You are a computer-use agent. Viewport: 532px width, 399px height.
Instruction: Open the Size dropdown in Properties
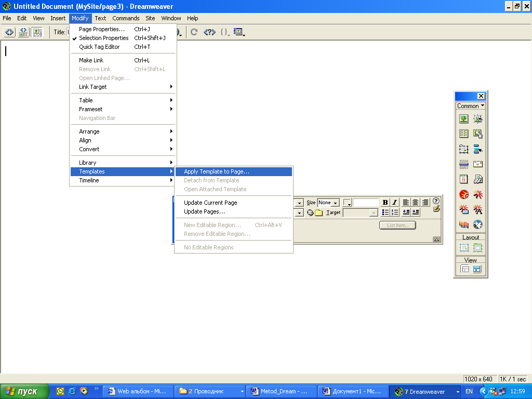click(x=335, y=203)
